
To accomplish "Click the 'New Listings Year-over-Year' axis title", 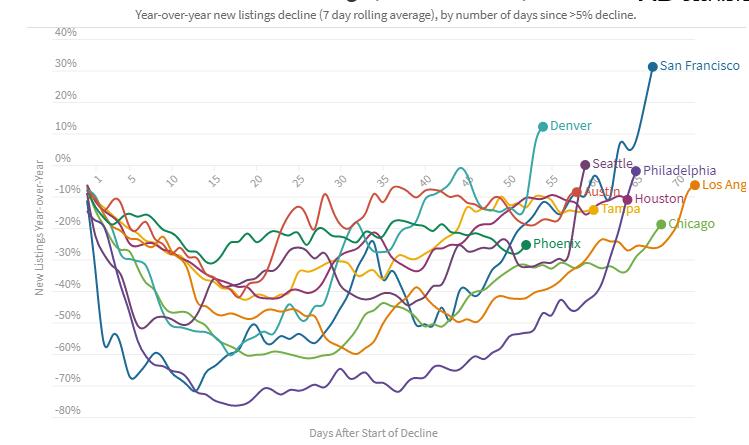I will coord(40,229).
